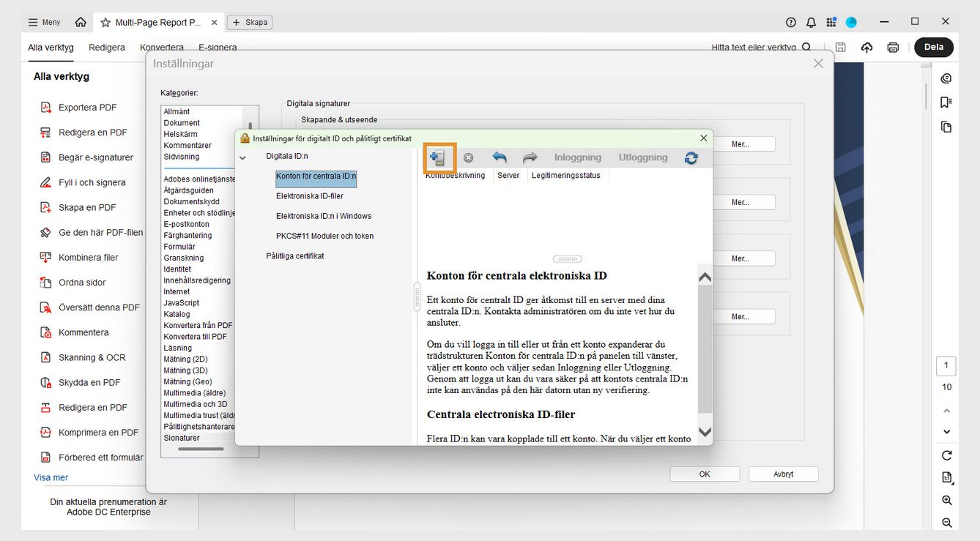The image size is (980, 541).
Task: Click the category list horizontal scrollbar
Action: tap(201, 449)
